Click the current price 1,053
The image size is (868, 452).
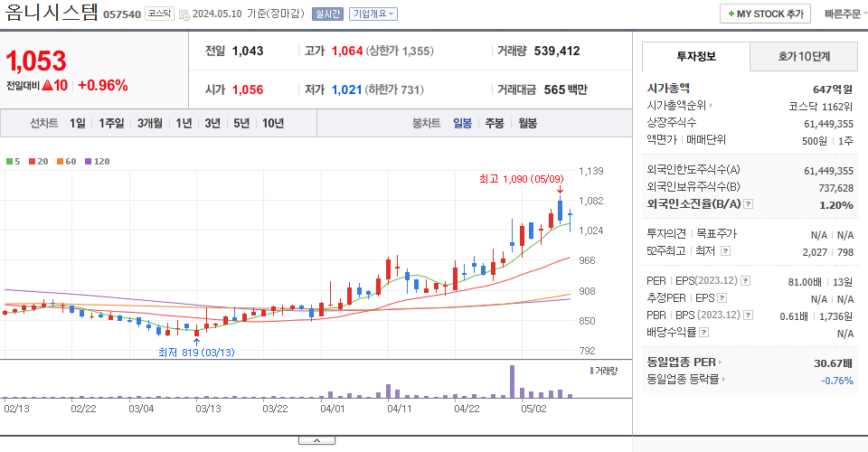[36, 61]
